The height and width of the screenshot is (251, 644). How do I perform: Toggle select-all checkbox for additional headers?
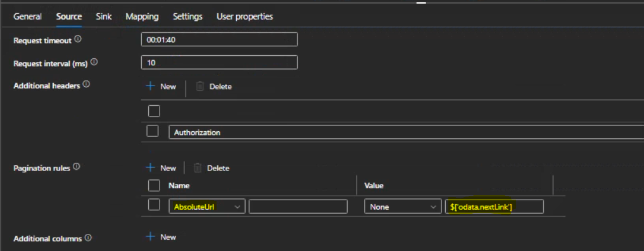[x=154, y=111]
